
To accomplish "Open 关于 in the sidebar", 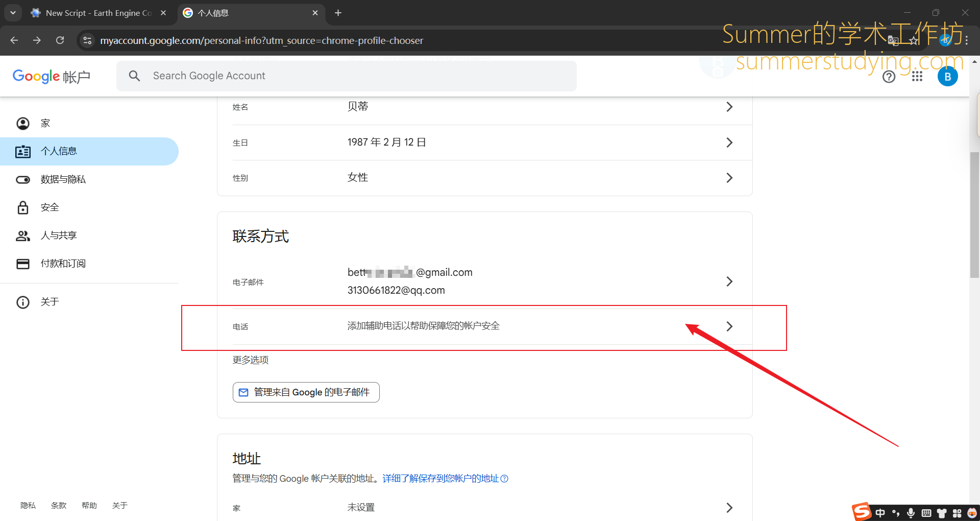I will (89, 302).
